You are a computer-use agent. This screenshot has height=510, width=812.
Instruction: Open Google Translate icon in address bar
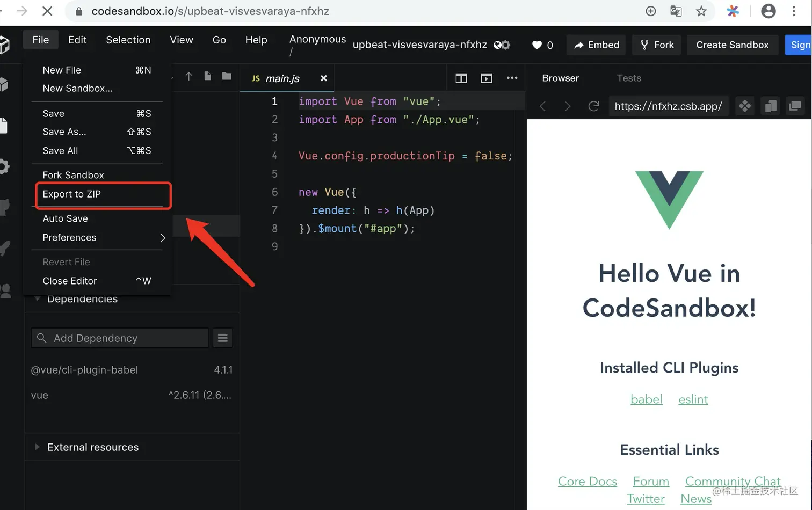point(676,11)
